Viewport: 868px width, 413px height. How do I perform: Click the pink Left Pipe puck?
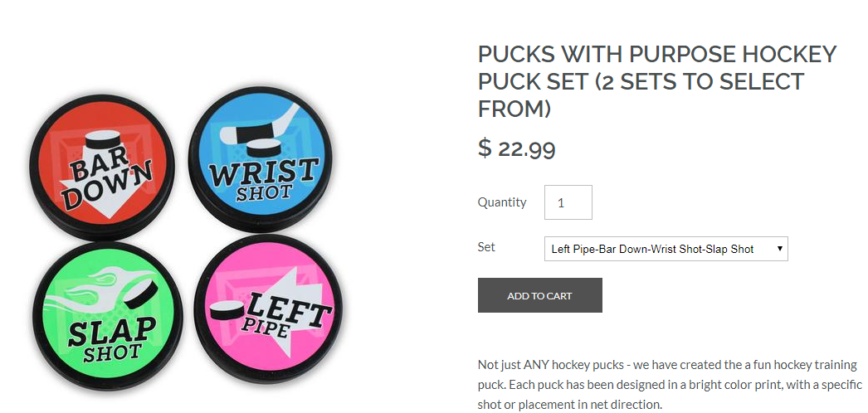pyautogui.click(x=266, y=309)
